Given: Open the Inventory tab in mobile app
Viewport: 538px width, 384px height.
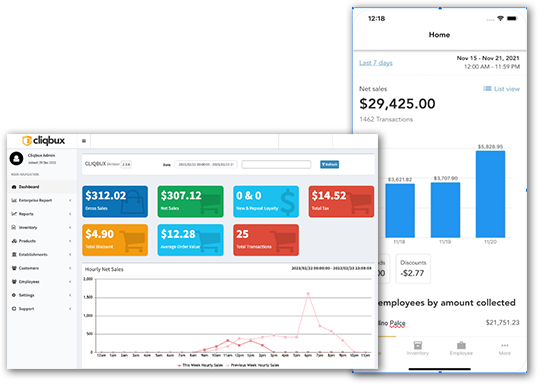Looking at the screenshot, I should [418, 348].
